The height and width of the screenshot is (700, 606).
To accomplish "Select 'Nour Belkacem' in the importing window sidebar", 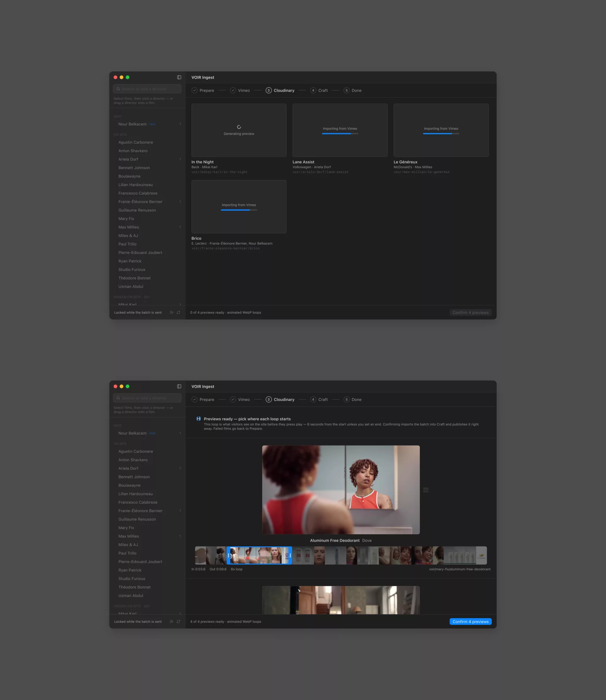I will pos(148,124).
